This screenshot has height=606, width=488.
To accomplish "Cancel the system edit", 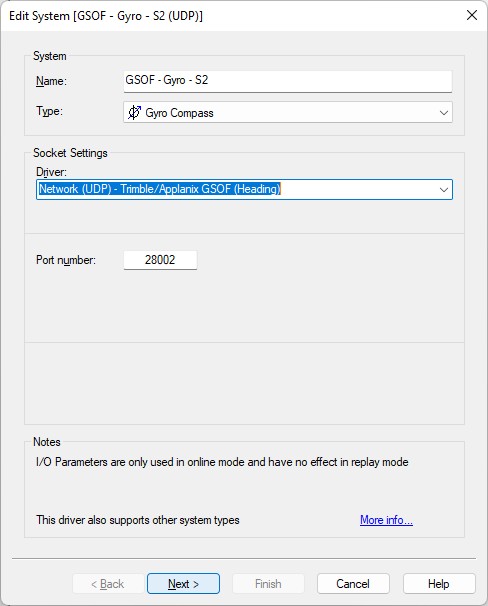I will click(x=353, y=584).
